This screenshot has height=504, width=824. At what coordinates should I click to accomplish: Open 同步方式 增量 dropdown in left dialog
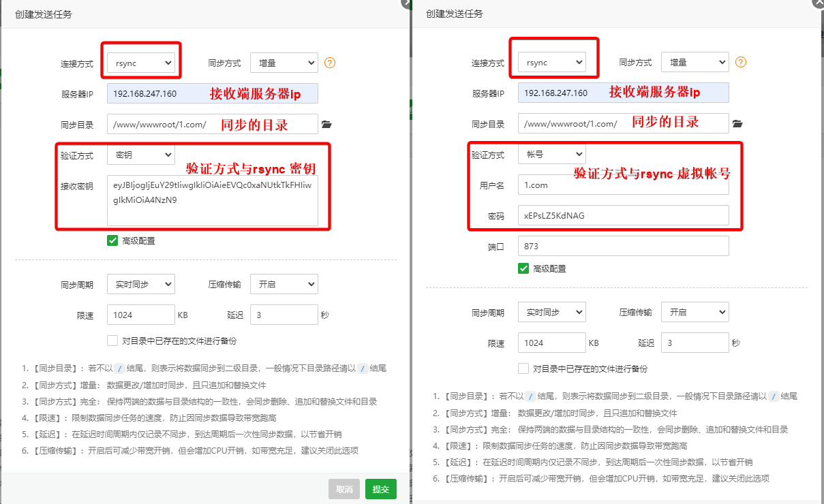point(284,63)
